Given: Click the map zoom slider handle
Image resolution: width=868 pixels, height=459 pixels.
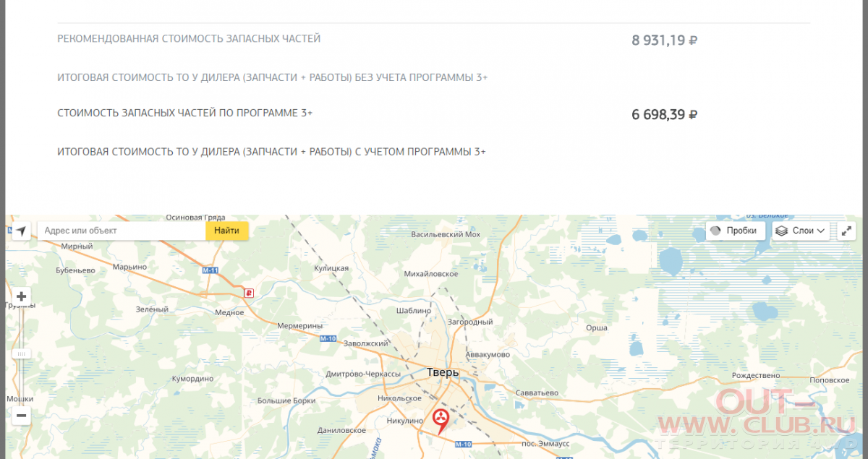Looking at the screenshot, I should point(22,353).
